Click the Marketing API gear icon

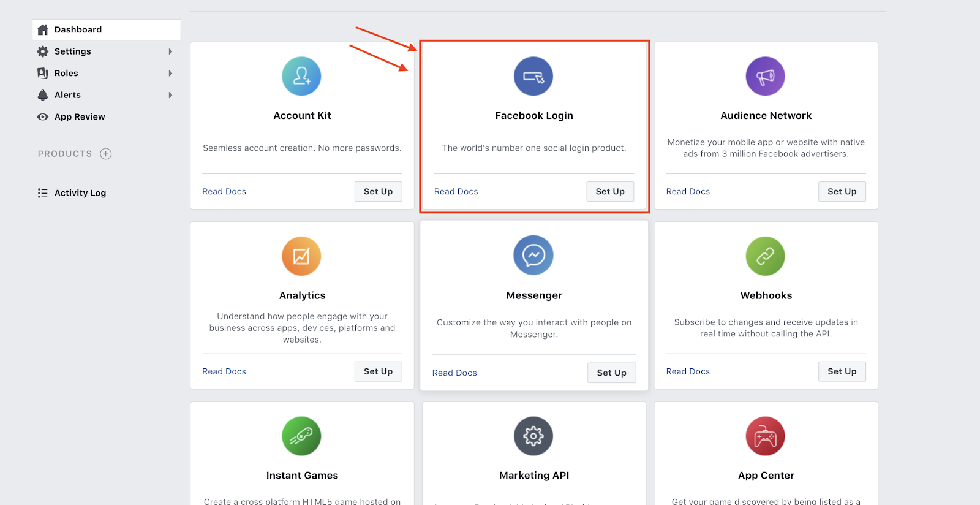pos(533,436)
